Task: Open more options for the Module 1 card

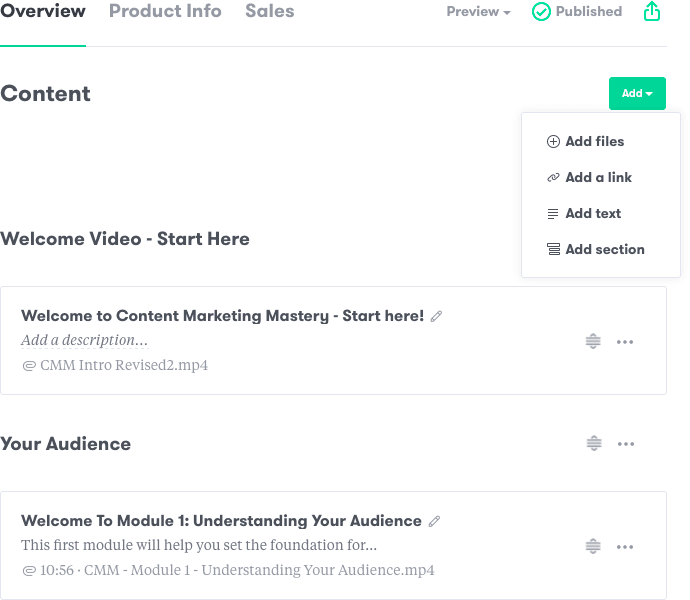Action: click(x=625, y=547)
